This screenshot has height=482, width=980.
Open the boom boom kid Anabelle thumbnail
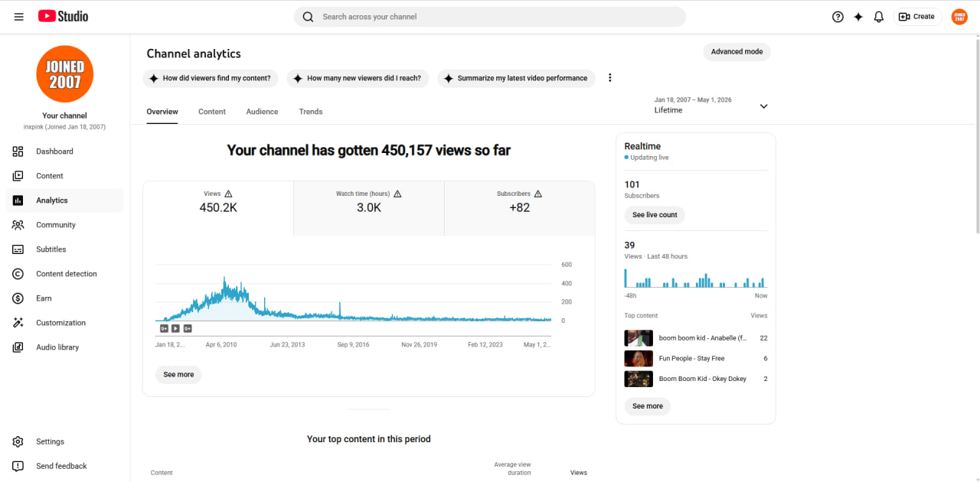(639, 338)
